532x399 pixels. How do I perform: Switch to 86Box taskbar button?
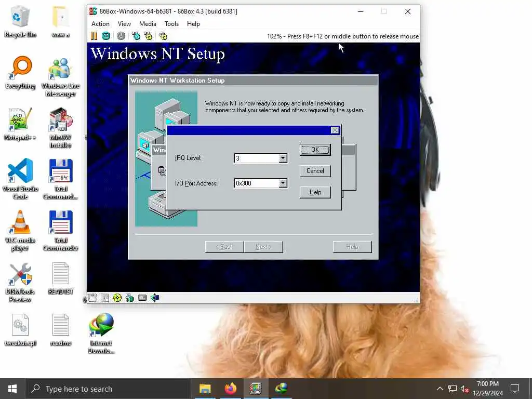click(x=256, y=389)
